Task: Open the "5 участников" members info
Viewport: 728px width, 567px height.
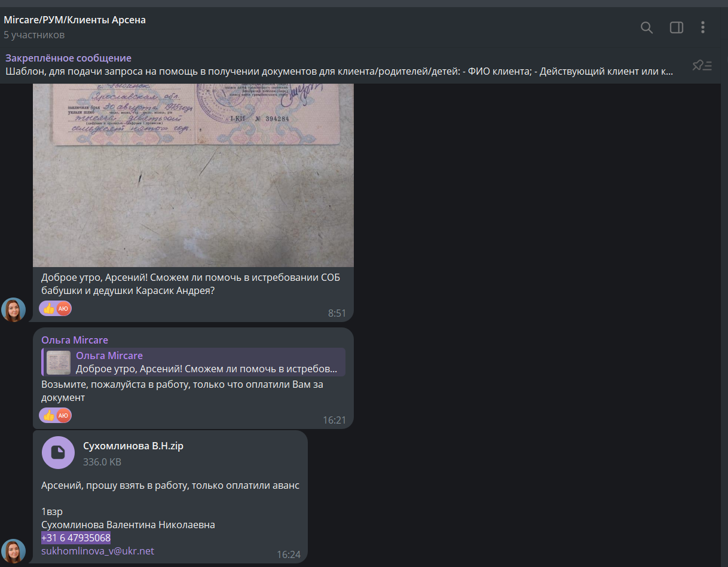Action: pos(34,35)
